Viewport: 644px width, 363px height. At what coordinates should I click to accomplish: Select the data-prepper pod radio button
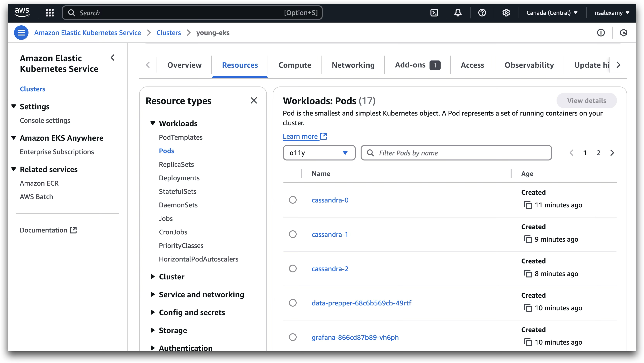293,303
